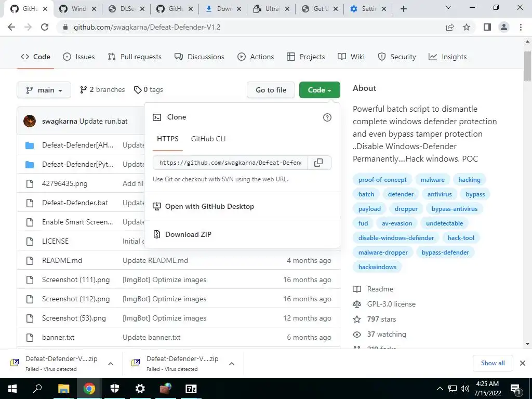Open the Defeat-Defender[AH... folder

click(78, 145)
